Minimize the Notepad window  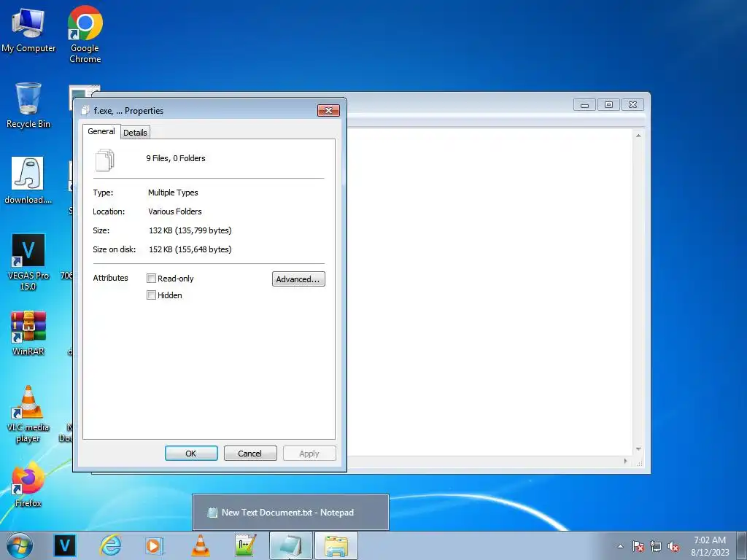point(584,105)
